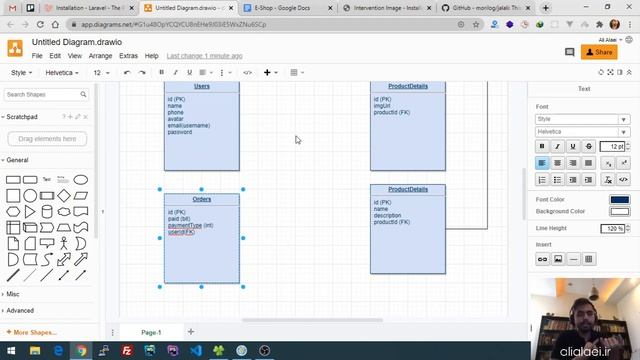Screen dimensions: 640x360
Task: Toggle bold in the Text panel
Action: pyautogui.click(x=542, y=146)
